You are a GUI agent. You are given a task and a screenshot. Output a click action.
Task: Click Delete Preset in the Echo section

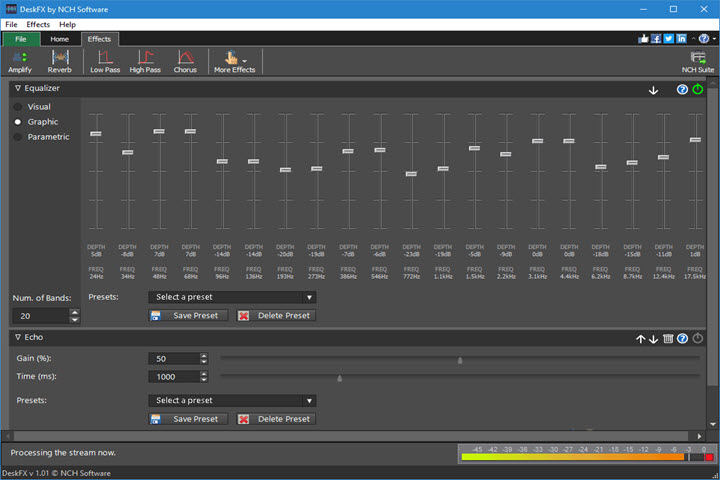click(x=276, y=419)
